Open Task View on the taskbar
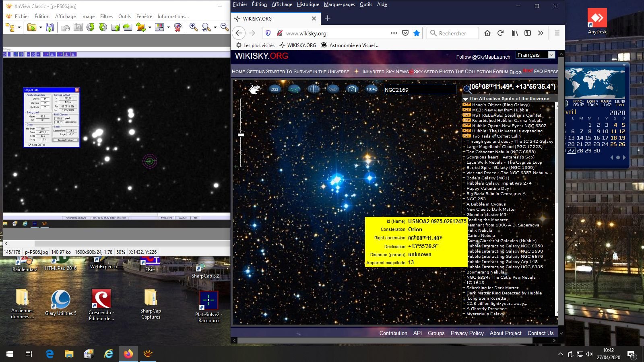The width and height of the screenshot is (644, 362). tap(29, 354)
